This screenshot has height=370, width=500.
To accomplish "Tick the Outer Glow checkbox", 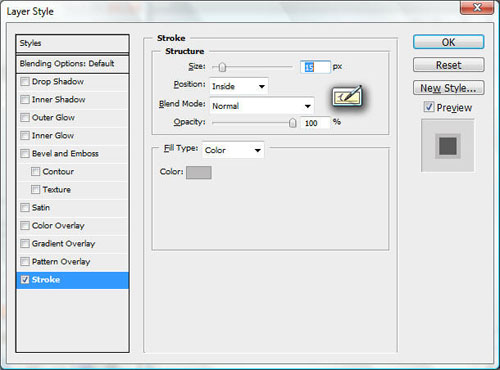I will click(25, 118).
